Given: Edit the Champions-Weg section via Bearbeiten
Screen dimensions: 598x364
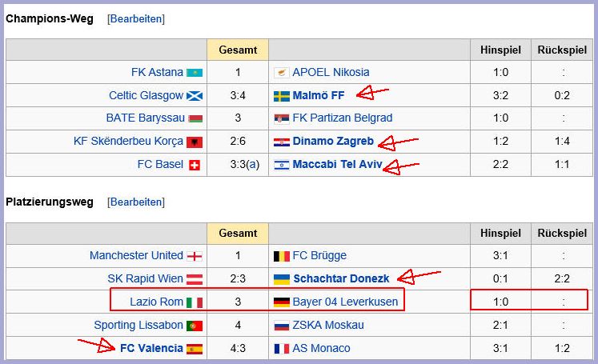Looking at the screenshot, I should pos(136,18).
